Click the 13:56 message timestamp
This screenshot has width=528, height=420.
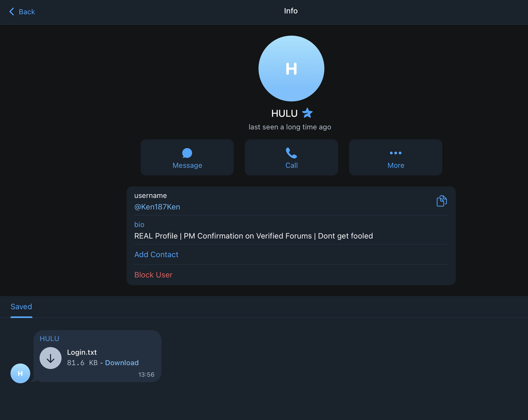click(146, 375)
